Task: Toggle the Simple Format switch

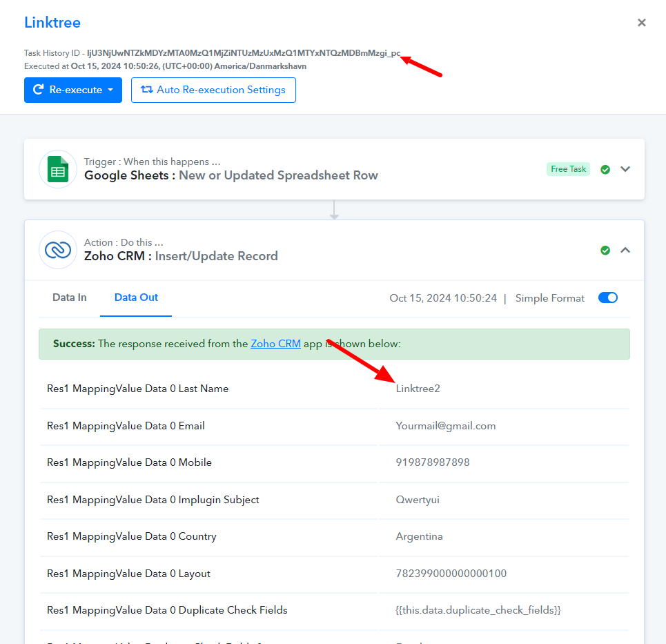Action: pyautogui.click(x=608, y=297)
